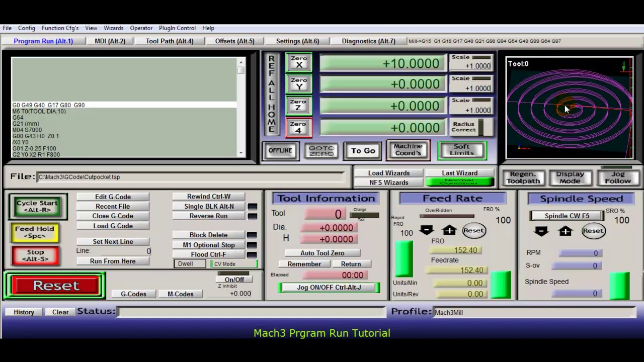Viewport: 644px width, 362px height.
Task: Zero the Y axis
Action: [x=299, y=84]
